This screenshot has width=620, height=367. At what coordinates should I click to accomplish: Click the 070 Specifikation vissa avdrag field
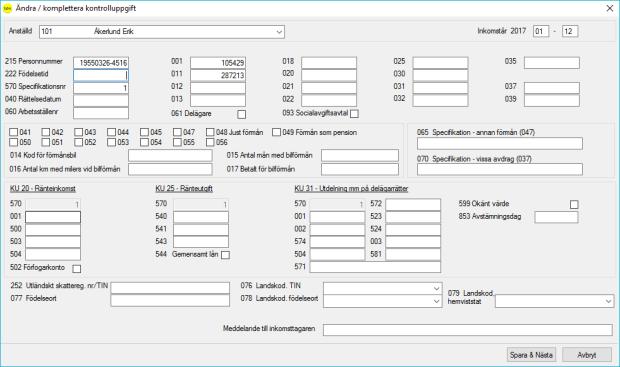pos(500,169)
